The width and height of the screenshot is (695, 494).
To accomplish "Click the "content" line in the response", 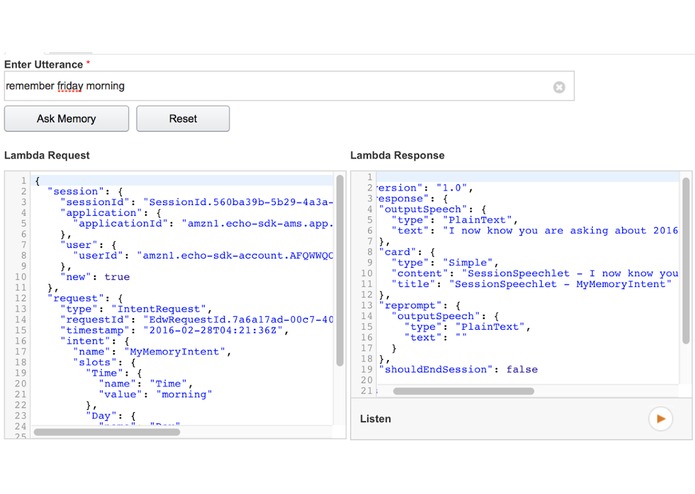I will [535, 273].
